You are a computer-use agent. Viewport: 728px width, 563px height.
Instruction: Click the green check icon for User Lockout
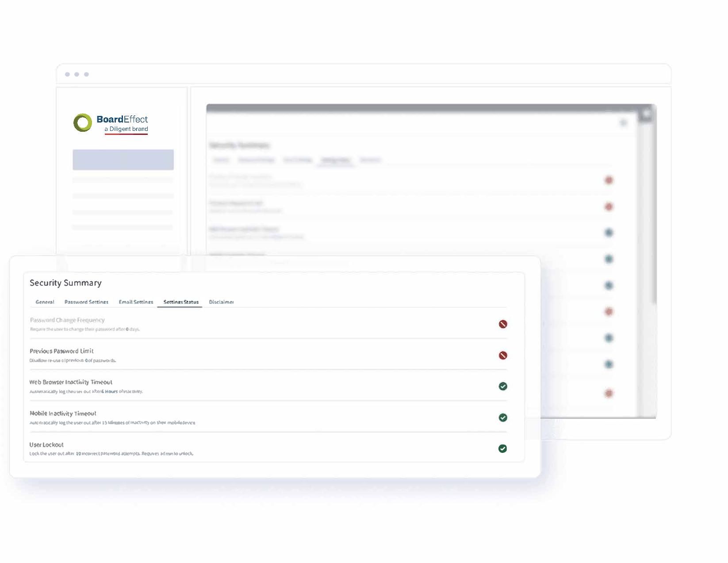pos(502,449)
